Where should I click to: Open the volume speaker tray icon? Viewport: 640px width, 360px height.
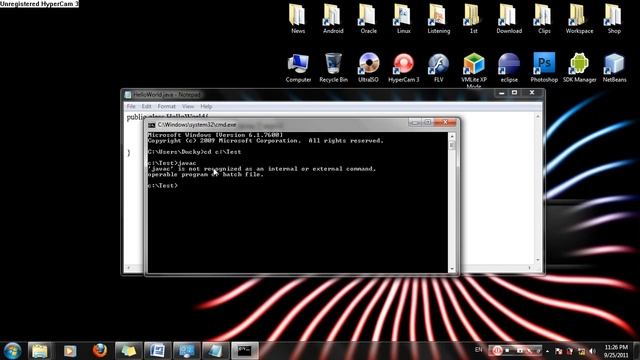(x=592, y=351)
